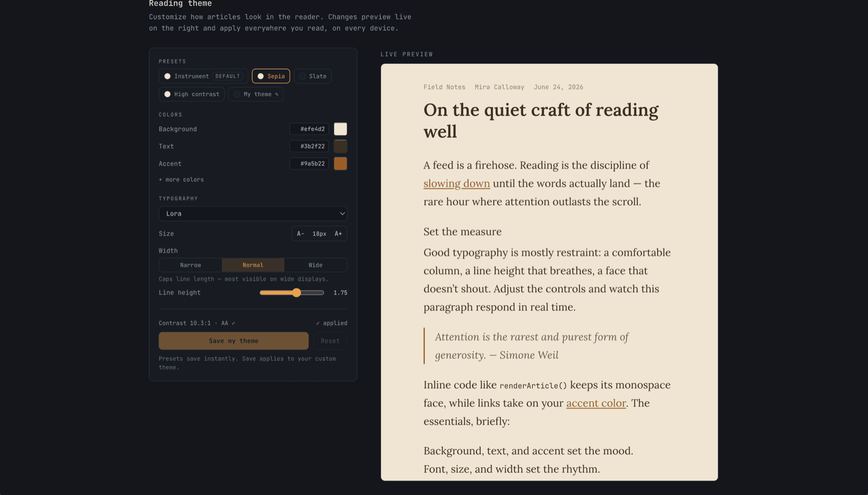Image resolution: width=868 pixels, height=495 pixels.
Task: Click the renderArticle() inline code
Action: pyautogui.click(x=533, y=385)
